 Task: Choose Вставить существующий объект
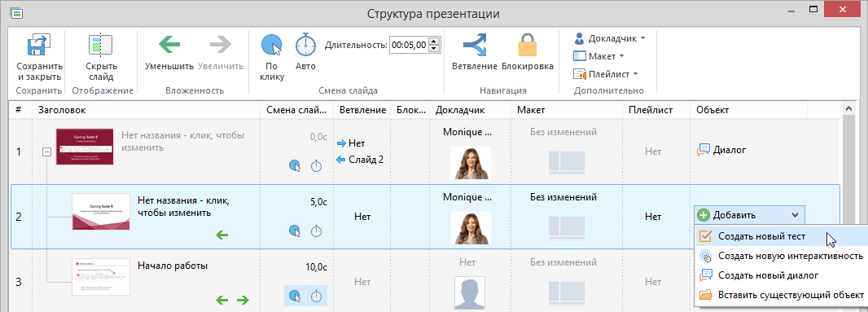tap(781, 294)
